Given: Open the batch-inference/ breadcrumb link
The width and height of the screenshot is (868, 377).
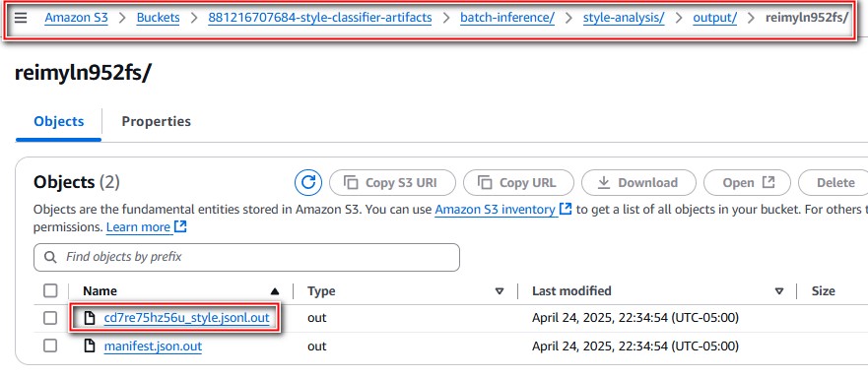Looking at the screenshot, I should (507, 18).
